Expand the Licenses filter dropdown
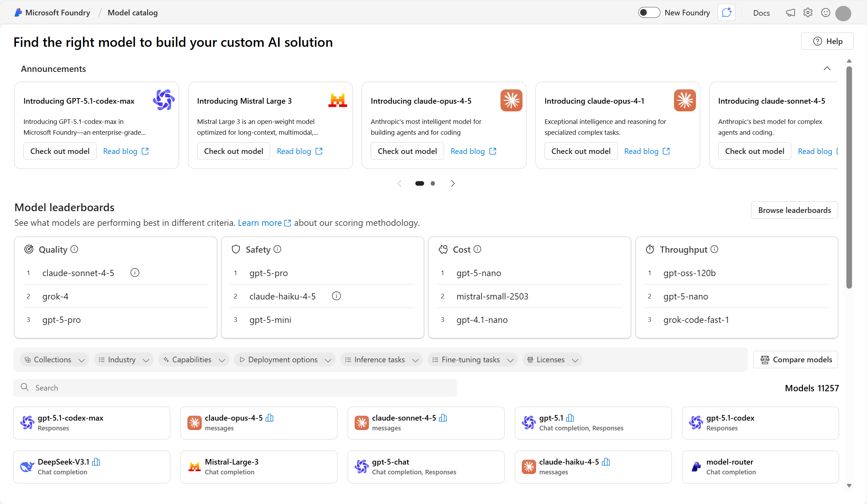The width and height of the screenshot is (867, 504). tap(552, 360)
